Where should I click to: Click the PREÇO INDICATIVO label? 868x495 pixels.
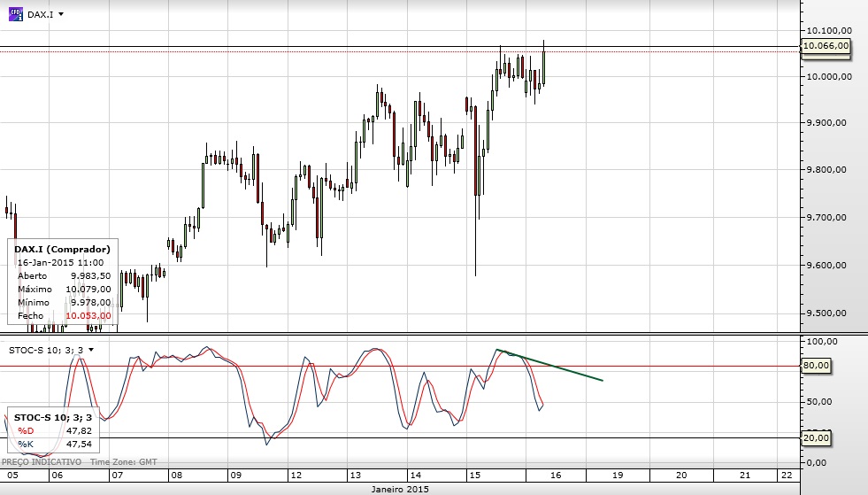[x=42, y=461]
